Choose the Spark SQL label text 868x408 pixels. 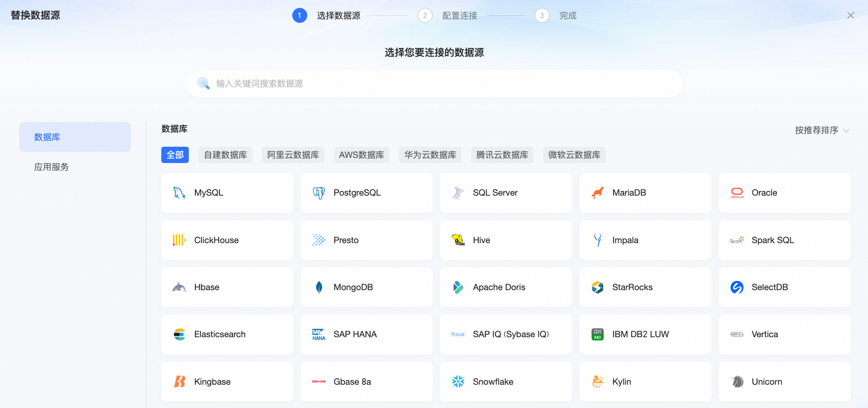pos(773,240)
